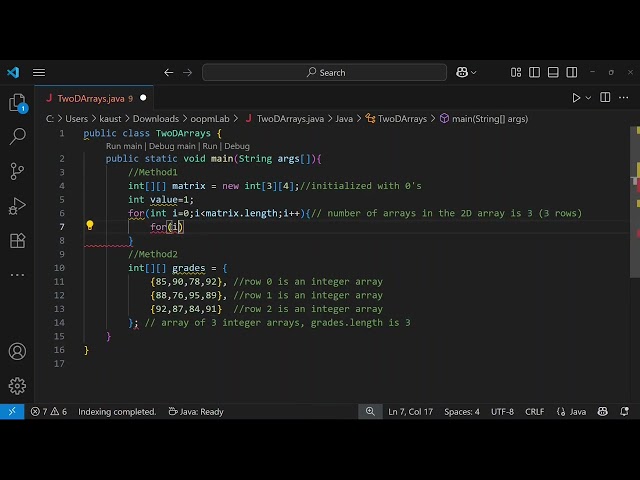The height and width of the screenshot is (480, 640).
Task: Click Indexing completed status text
Action: [117, 411]
